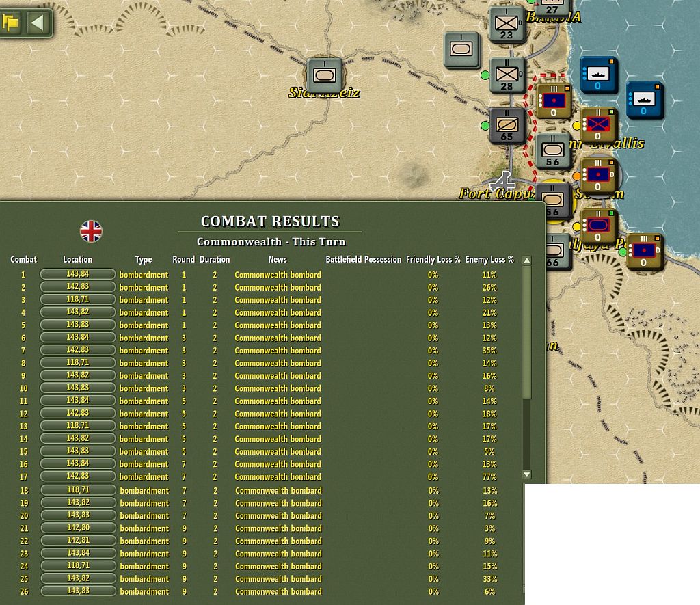Click the 77% enemy loss value in row 17

pyautogui.click(x=489, y=477)
